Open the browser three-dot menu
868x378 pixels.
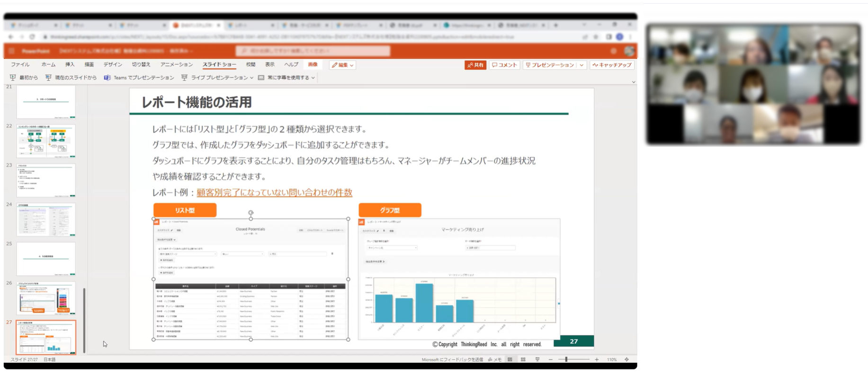coord(630,36)
